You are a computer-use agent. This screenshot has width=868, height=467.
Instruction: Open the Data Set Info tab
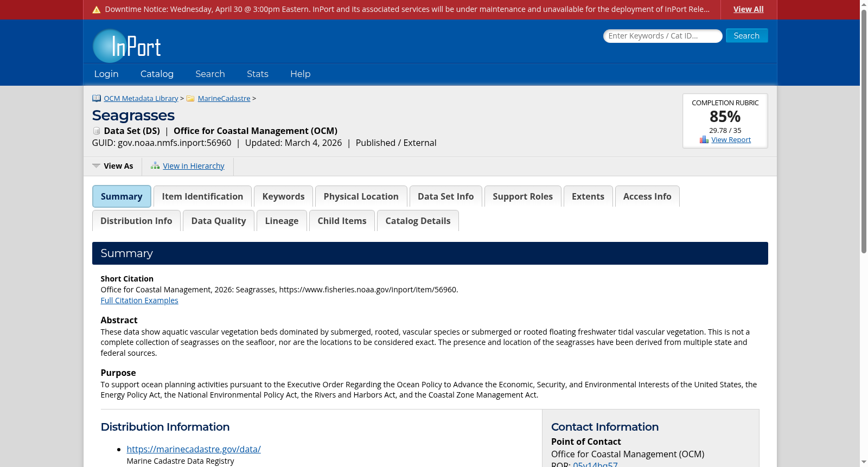point(445,196)
